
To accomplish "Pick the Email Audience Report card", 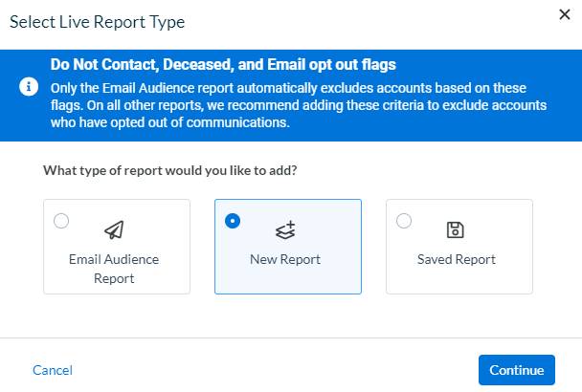I will click(x=117, y=247).
